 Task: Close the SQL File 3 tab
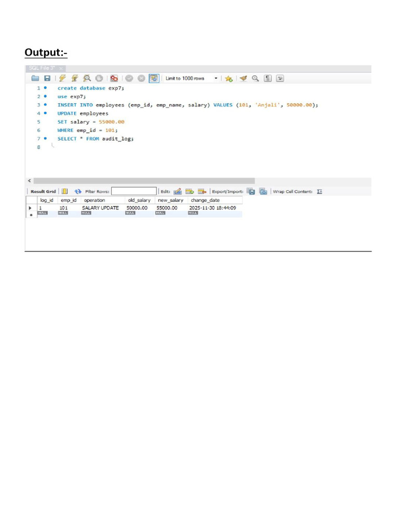61,69
